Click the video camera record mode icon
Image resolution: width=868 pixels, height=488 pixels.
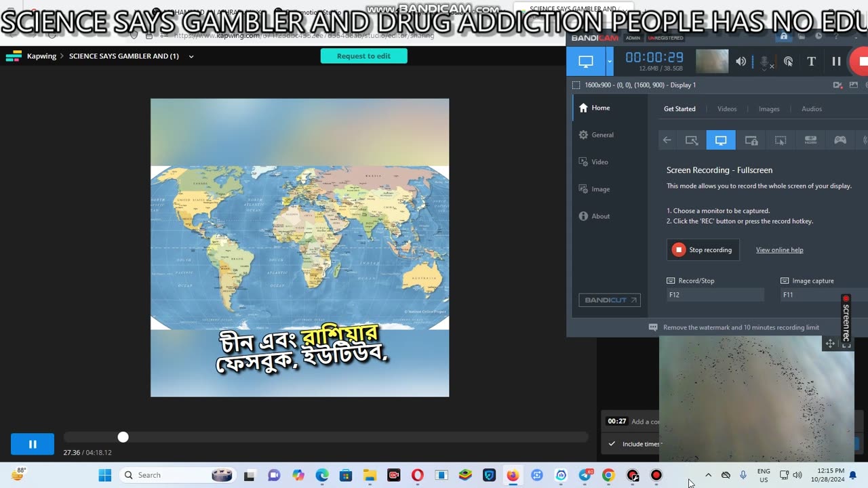pyautogui.click(x=838, y=85)
